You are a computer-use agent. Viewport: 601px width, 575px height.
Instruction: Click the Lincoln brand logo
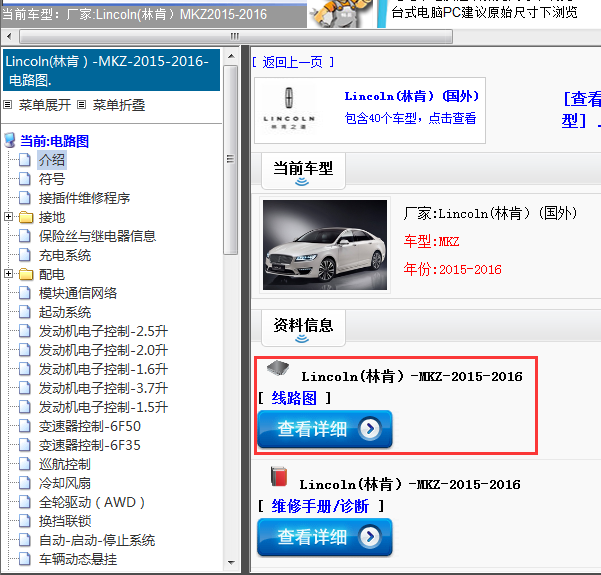[289, 110]
